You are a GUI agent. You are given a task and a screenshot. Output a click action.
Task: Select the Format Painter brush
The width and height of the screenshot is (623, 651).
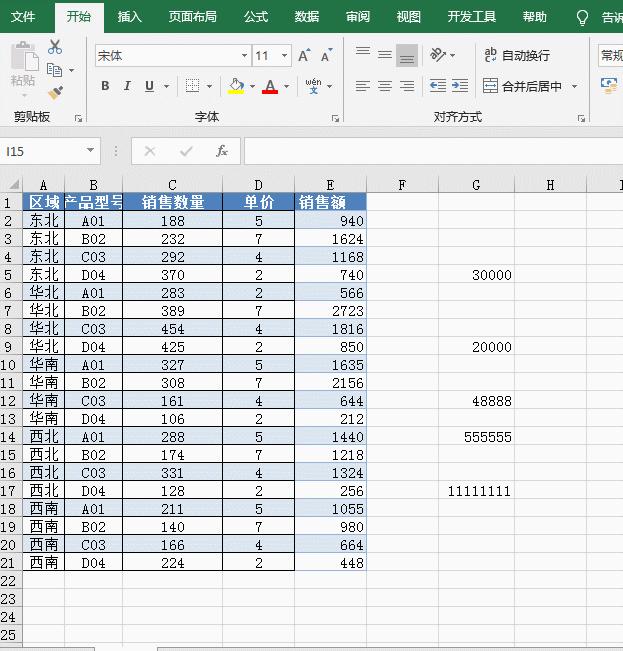(55, 93)
